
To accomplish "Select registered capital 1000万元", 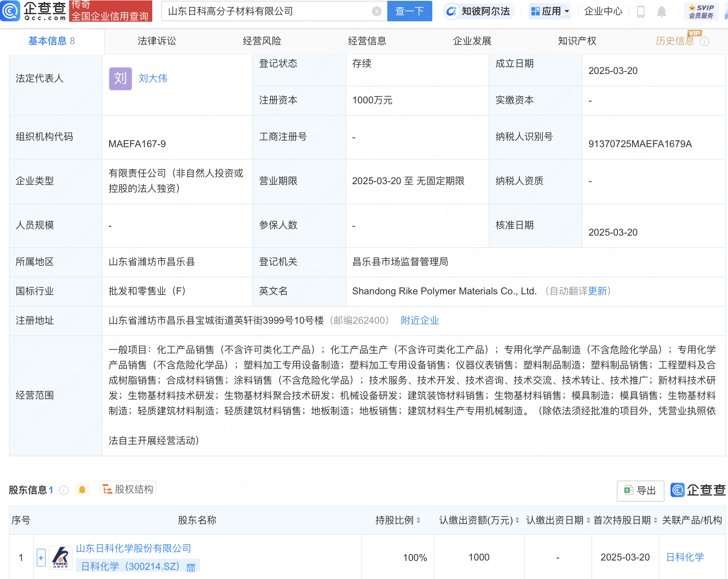I will tap(372, 101).
